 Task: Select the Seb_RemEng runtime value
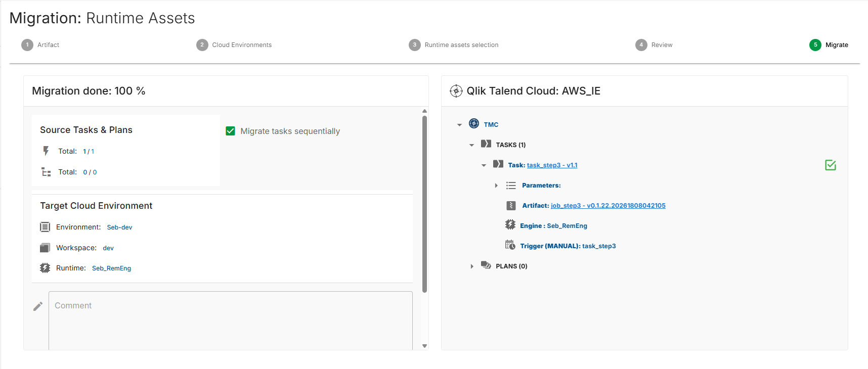tap(111, 268)
